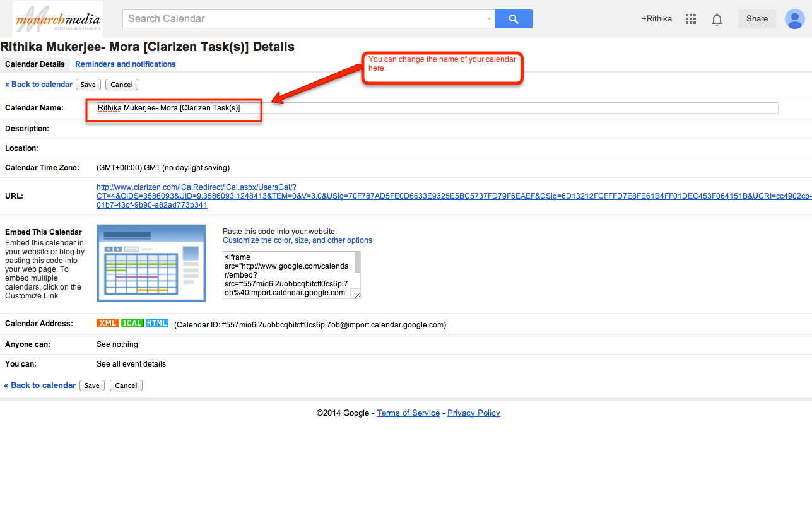The width and height of the screenshot is (812, 511).
Task: Click the embed calendar preview thumbnail
Action: point(151,263)
